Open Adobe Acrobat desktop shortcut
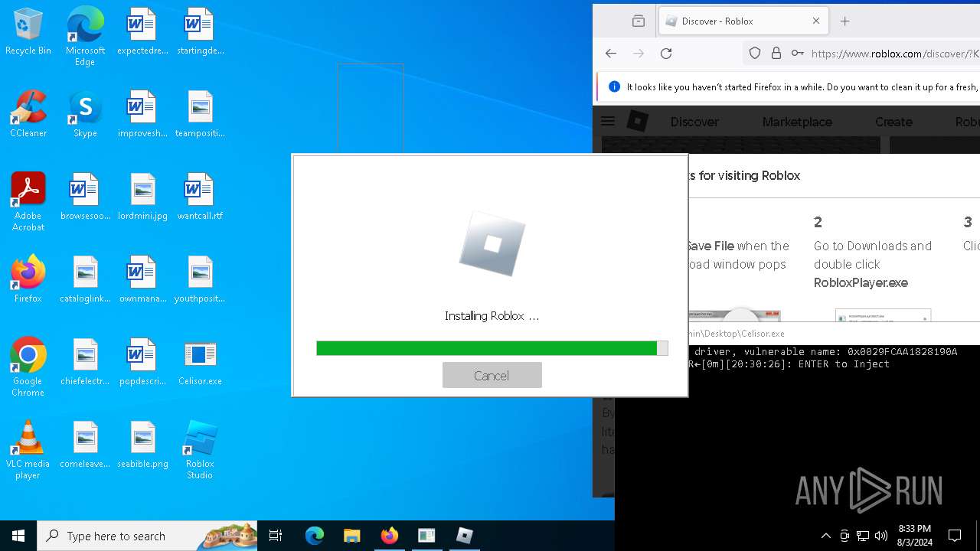 28,202
